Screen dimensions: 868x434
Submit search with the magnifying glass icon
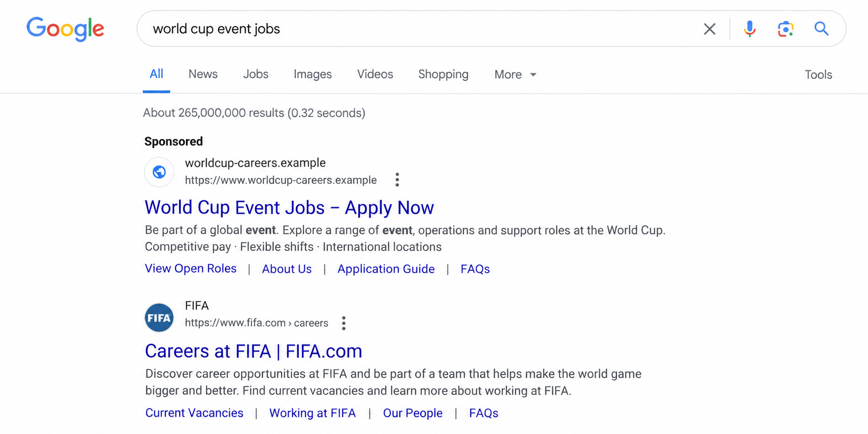click(x=822, y=29)
